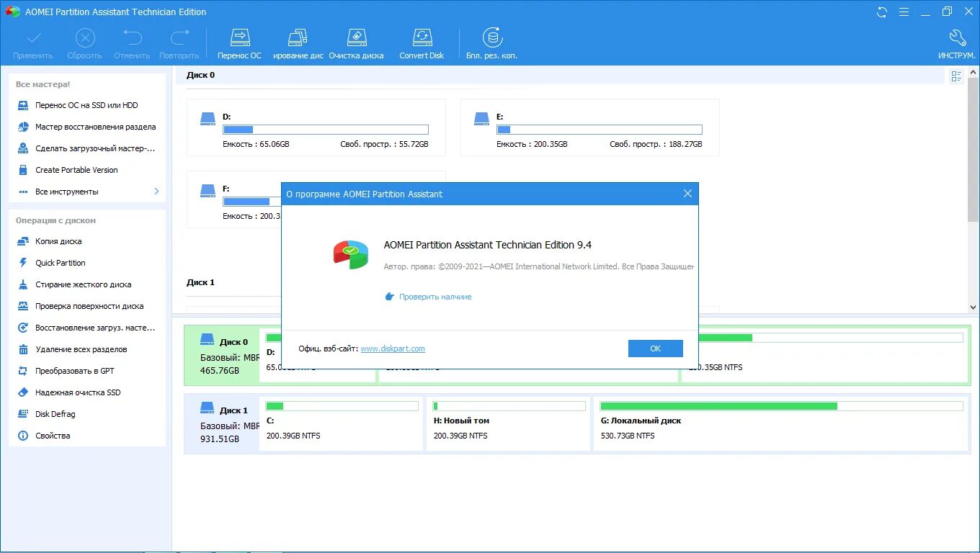
Task: Toggle the disk view layout icon
Action: point(956,76)
